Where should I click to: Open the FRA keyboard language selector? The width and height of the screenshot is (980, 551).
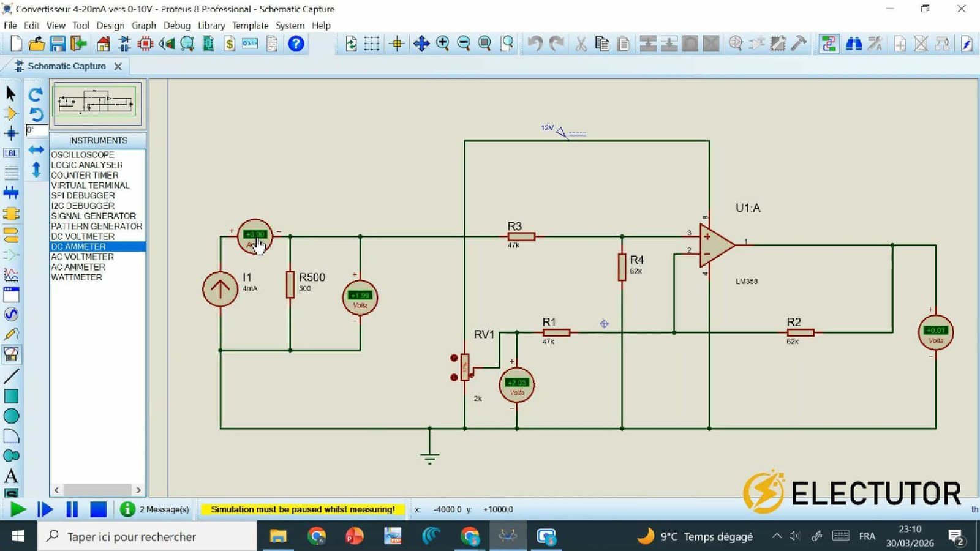click(867, 536)
